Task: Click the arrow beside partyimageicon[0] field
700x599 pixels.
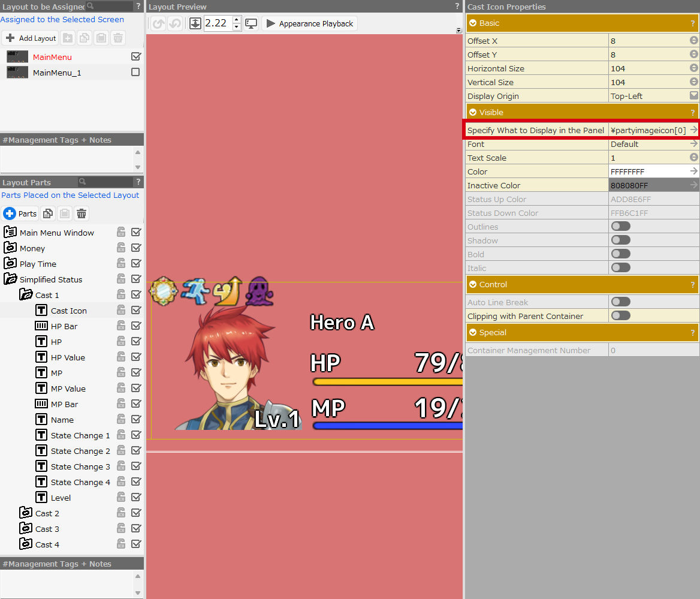Action: [x=693, y=130]
